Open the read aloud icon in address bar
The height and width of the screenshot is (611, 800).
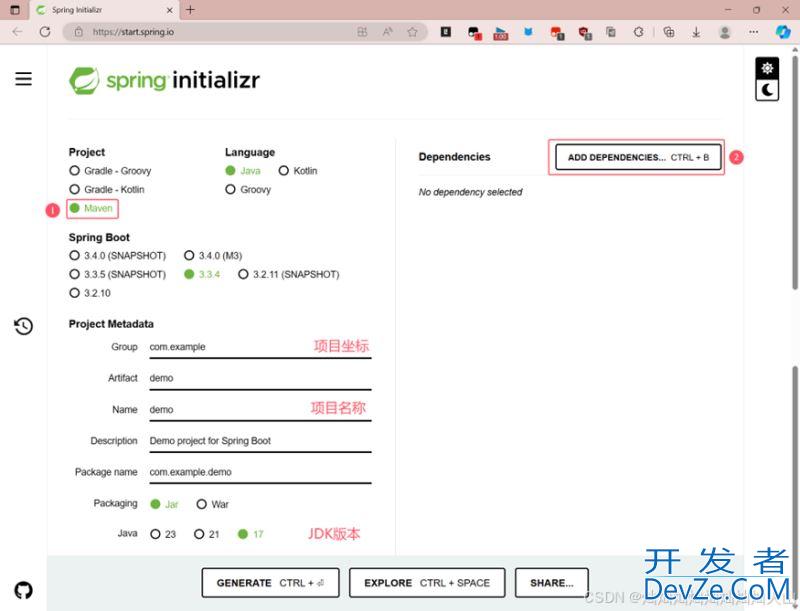click(x=388, y=32)
